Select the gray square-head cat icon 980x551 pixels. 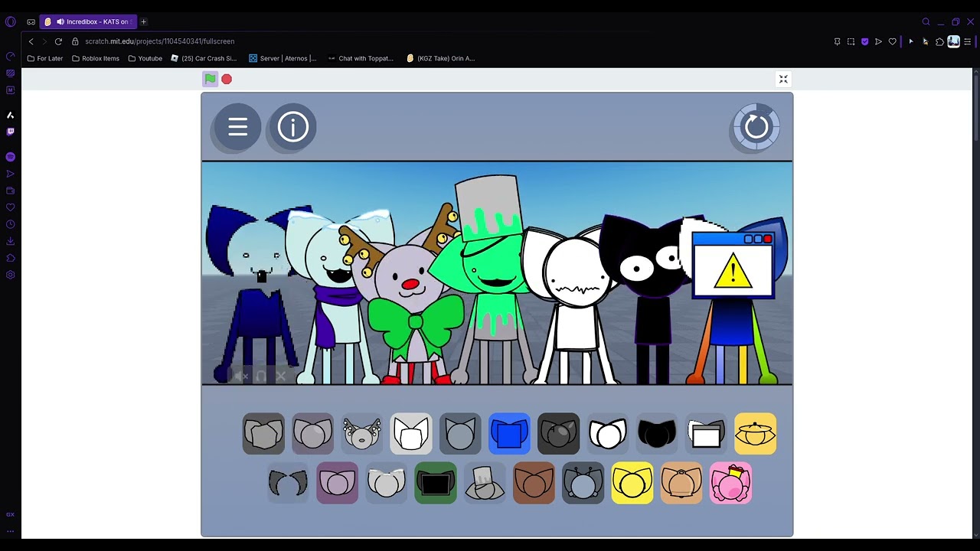263,434
